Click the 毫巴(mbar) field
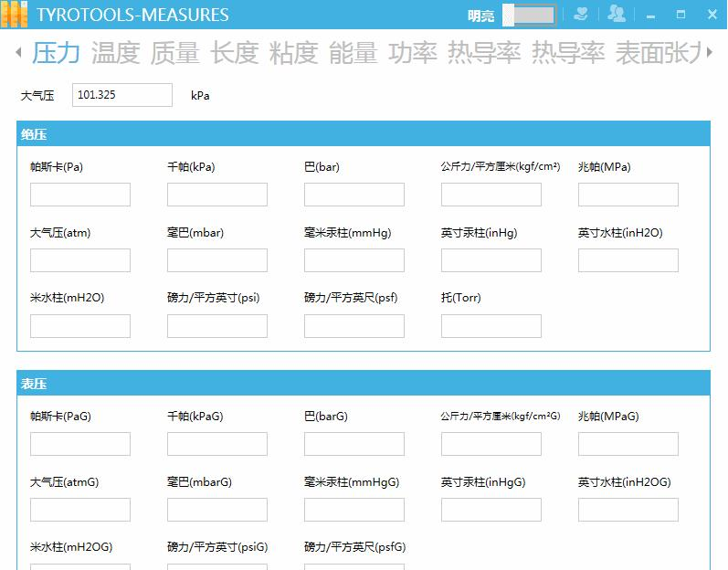The width and height of the screenshot is (728, 570). coord(217,260)
